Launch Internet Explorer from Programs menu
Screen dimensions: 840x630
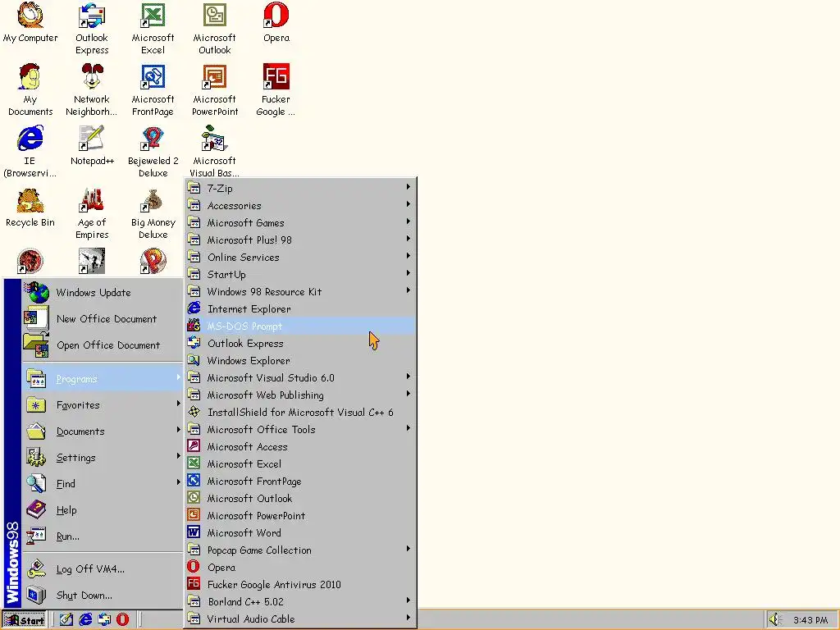[300, 309]
